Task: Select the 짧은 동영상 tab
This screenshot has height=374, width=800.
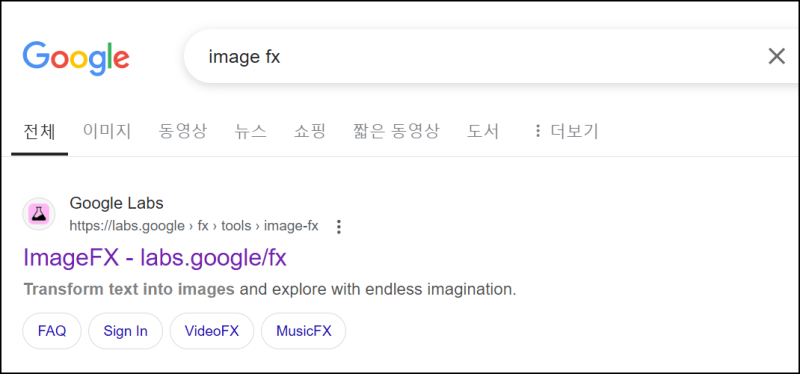Action: (x=396, y=132)
